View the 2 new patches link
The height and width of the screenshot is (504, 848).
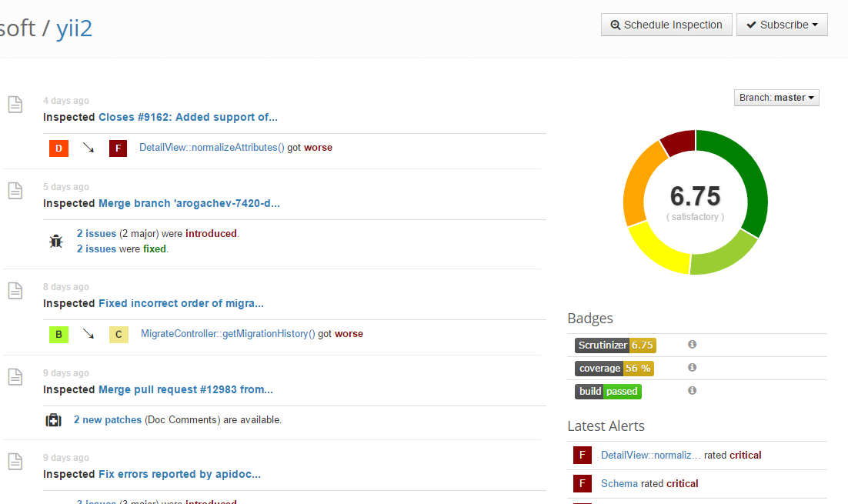pyautogui.click(x=108, y=420)
